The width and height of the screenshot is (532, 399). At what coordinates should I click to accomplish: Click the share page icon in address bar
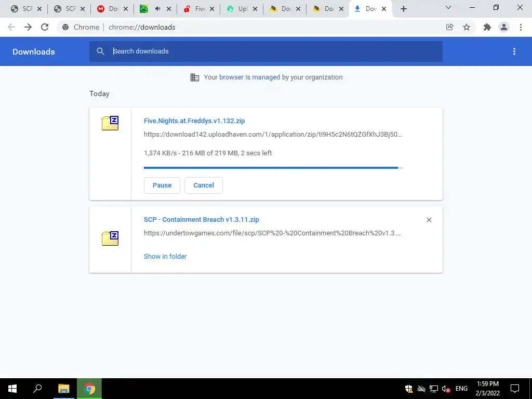point(449,27)
